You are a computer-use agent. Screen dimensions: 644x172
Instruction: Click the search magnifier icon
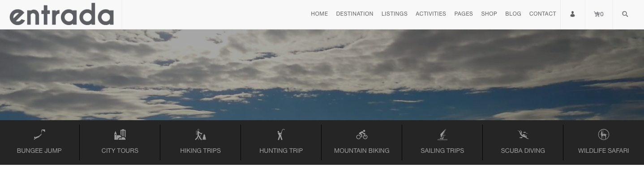point(625,14)
